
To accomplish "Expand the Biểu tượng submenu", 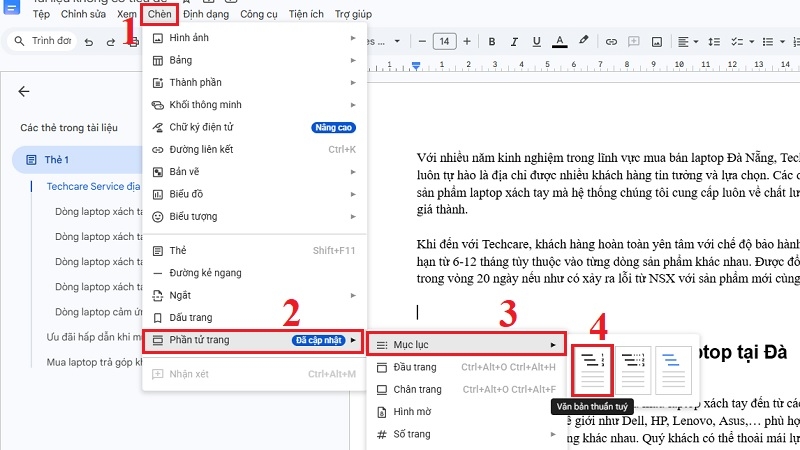I will pos(254,217).
